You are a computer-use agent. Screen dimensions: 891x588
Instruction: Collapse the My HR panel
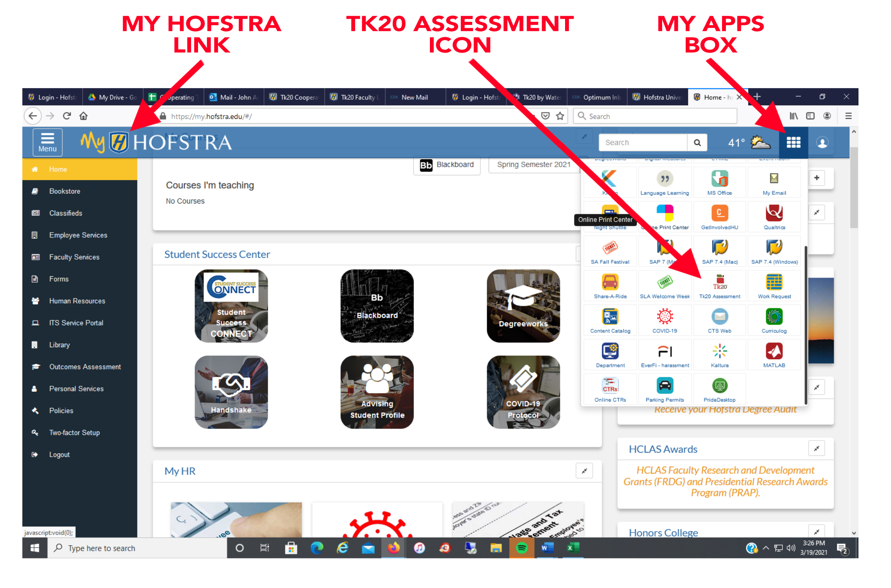[584, 471]
